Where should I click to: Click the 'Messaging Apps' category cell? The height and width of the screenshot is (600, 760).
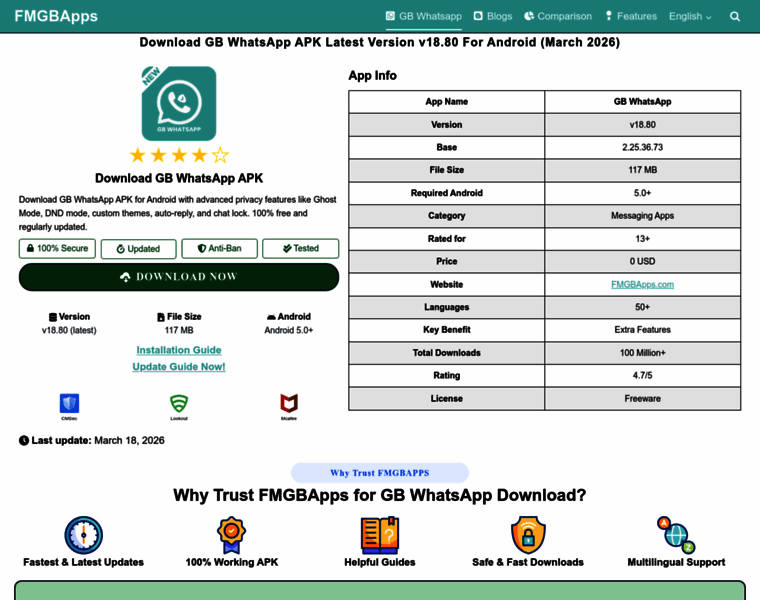pyautogui.click(x=642, y=216)
